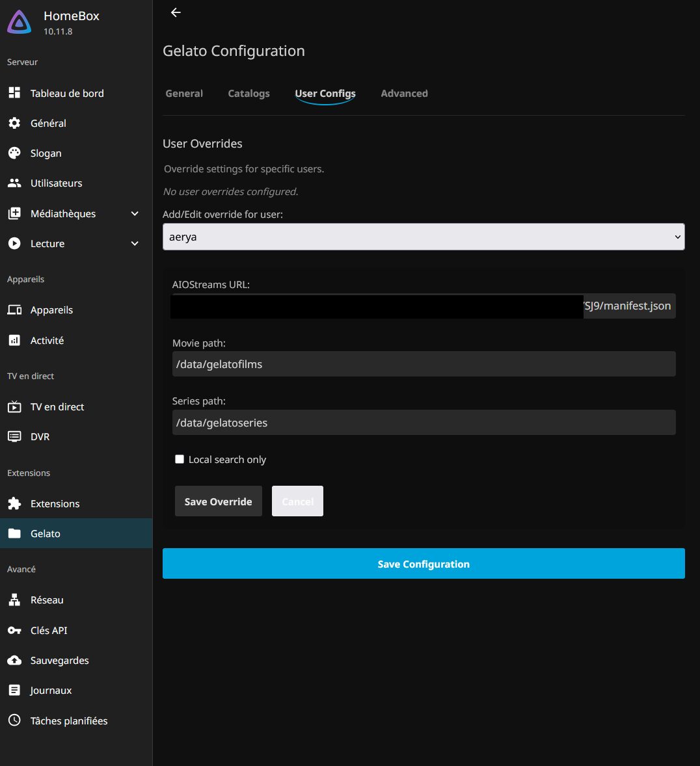Open the user override dropdown showing aerya
Viewport: 700px width, 766px height.
click(x=424, y=237)
